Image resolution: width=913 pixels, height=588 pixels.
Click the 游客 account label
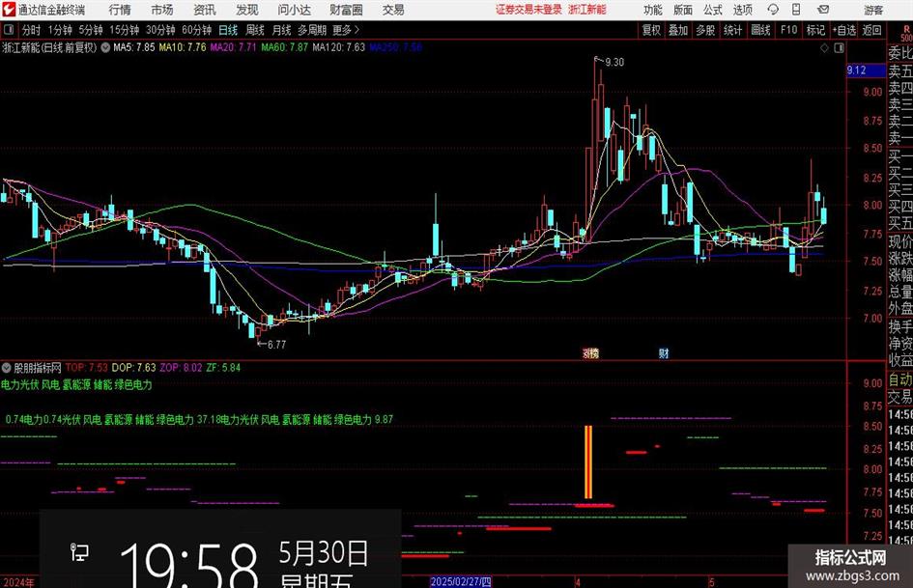[x=873, y=10]
